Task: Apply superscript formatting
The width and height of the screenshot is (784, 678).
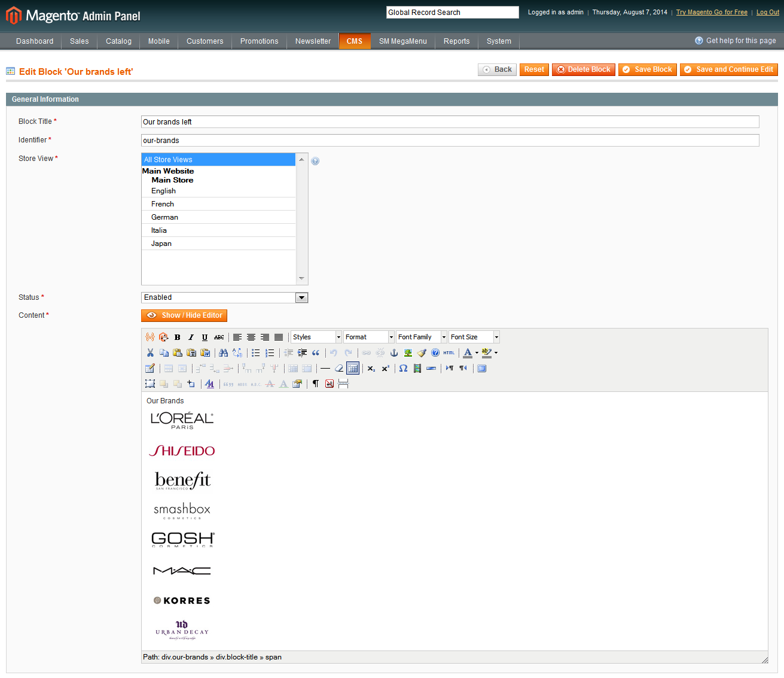Action: (x=385, y=368)
